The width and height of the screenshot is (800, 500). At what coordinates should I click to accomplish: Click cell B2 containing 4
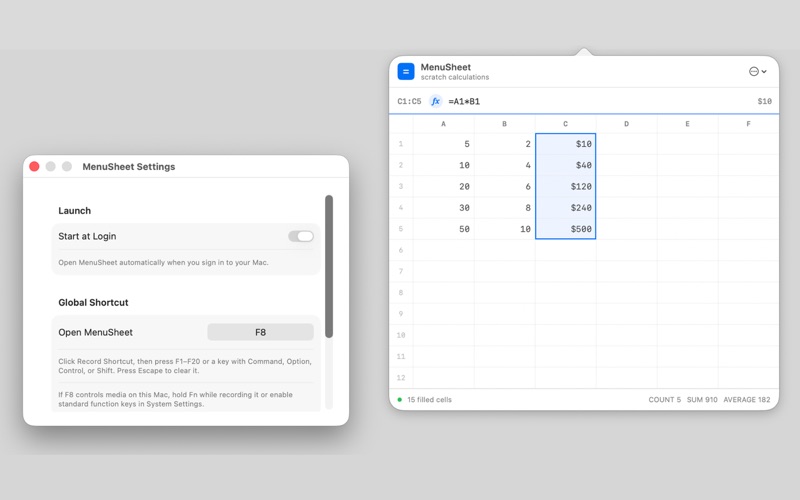tap(505, 165)
